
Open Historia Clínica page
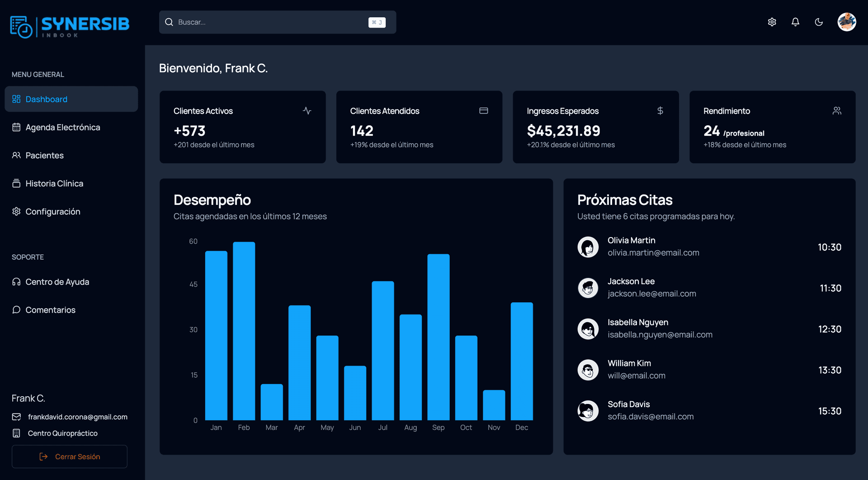[54, 184]
